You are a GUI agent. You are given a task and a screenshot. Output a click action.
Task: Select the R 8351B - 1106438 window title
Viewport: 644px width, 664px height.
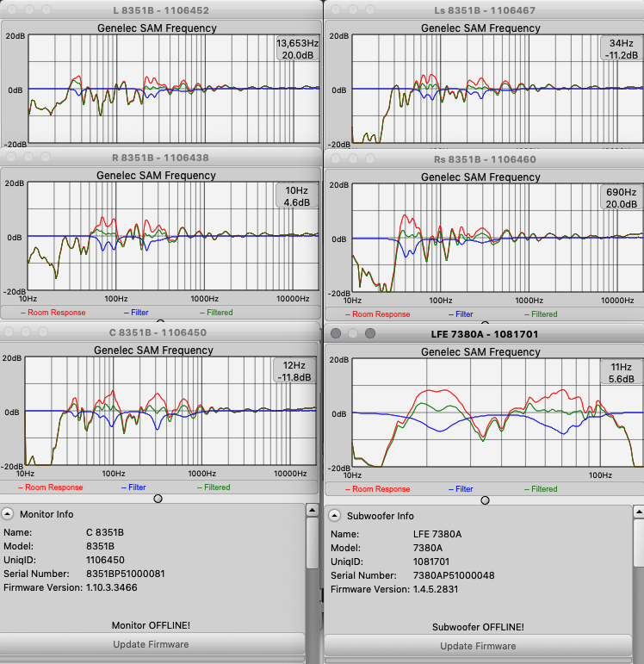(x=160, y=158)
